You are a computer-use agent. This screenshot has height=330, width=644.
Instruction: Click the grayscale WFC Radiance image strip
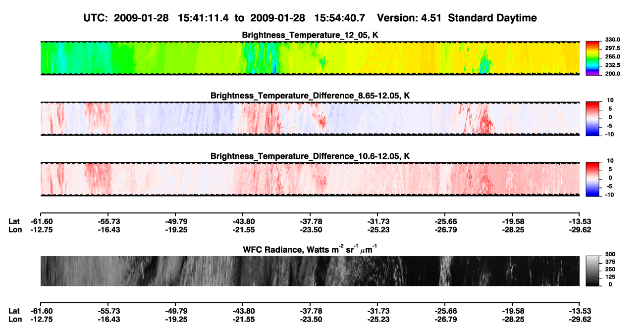[310, 271]
